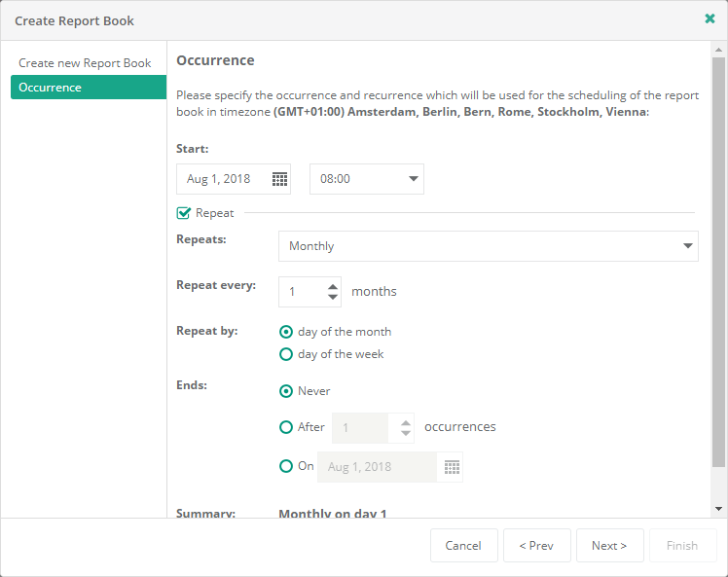Go back with the Prev button
Viewport: 728px width, 577px height.
(536, 546)
